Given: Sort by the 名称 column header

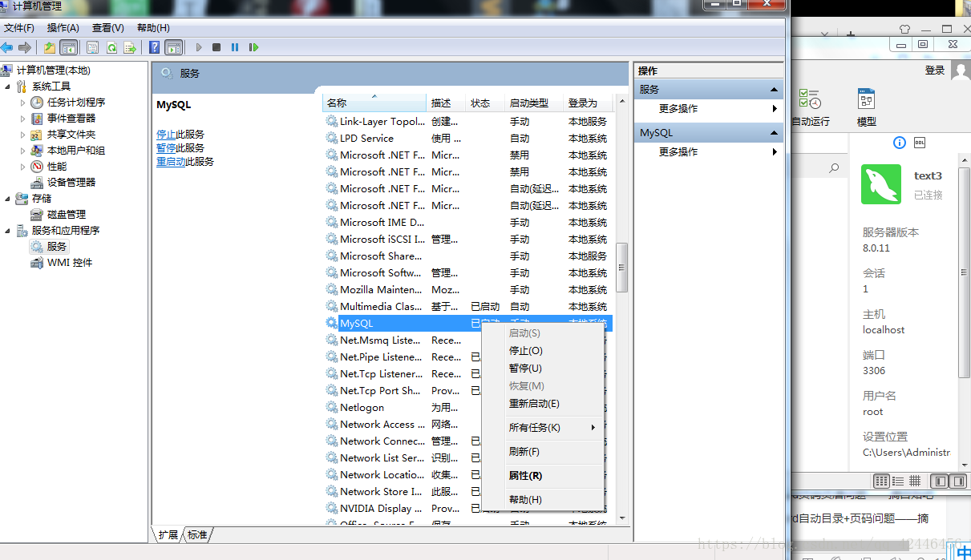Looking at the screenshot, I should coord(374,103).
